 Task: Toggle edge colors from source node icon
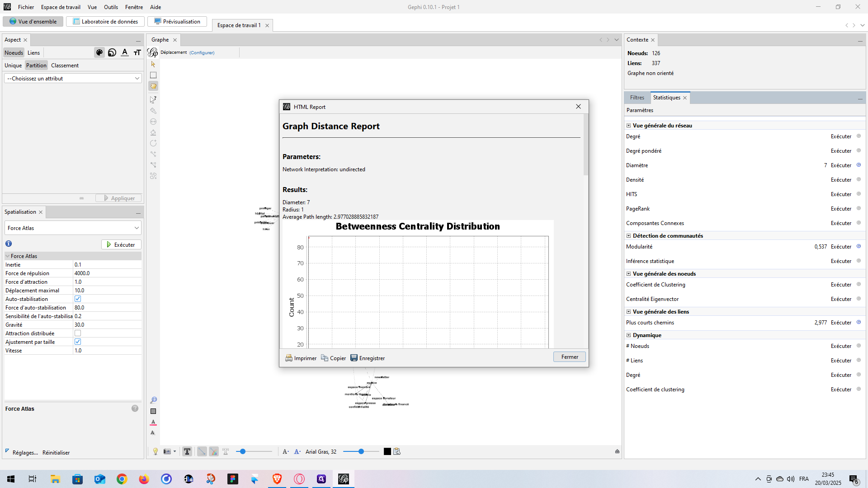pos(214,451)
